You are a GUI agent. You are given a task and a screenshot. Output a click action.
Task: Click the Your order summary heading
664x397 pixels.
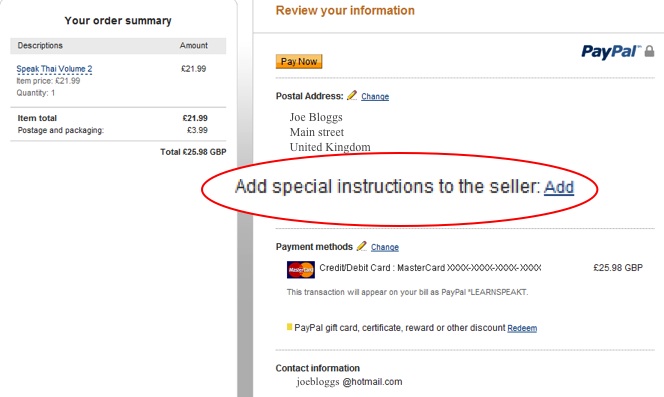click(118, 21)
